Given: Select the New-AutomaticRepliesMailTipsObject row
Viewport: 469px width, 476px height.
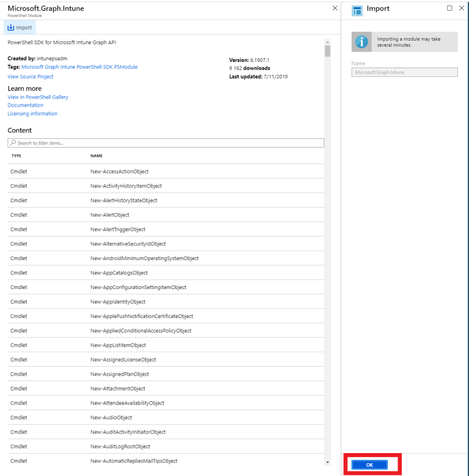Looking at the screenshot, I should coord(166,461).
